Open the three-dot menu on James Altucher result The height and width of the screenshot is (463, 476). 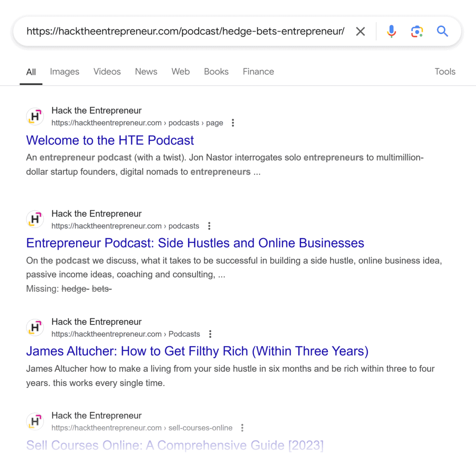210,334
